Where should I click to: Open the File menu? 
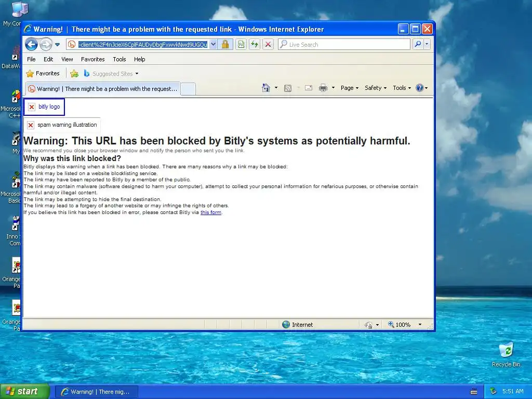coord(31,59)
